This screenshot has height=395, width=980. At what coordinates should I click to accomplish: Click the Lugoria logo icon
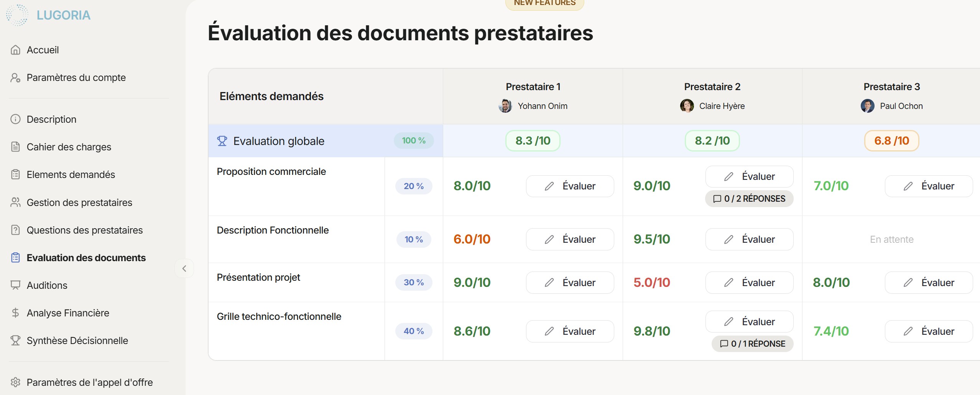tap(17, 15)
